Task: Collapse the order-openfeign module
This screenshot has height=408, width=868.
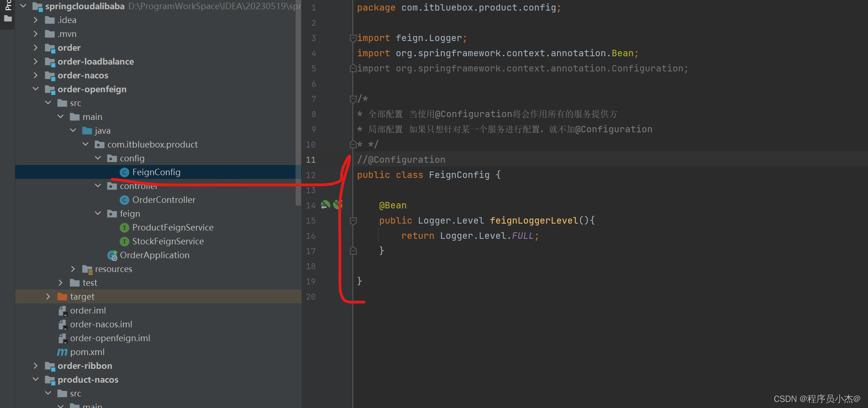Action: [36, 89]
